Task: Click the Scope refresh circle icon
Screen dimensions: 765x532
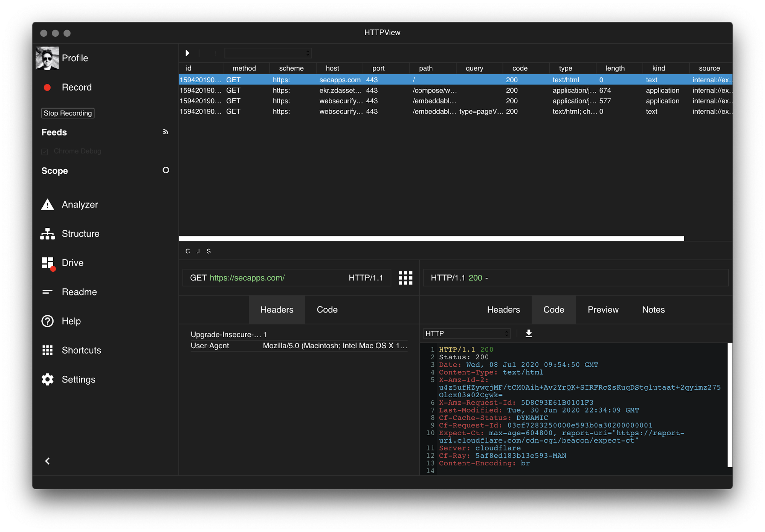Action: pos(166,170)
